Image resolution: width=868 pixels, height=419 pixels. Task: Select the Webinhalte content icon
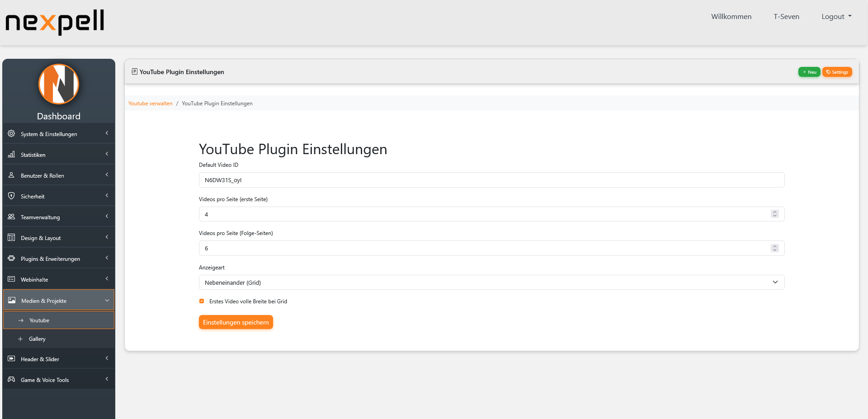pos(11,279)
